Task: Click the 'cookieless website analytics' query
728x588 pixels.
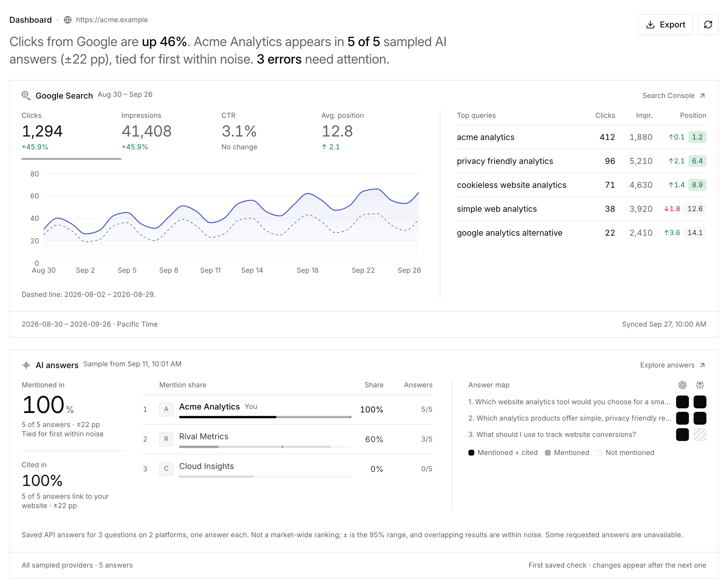Action: 511,185
